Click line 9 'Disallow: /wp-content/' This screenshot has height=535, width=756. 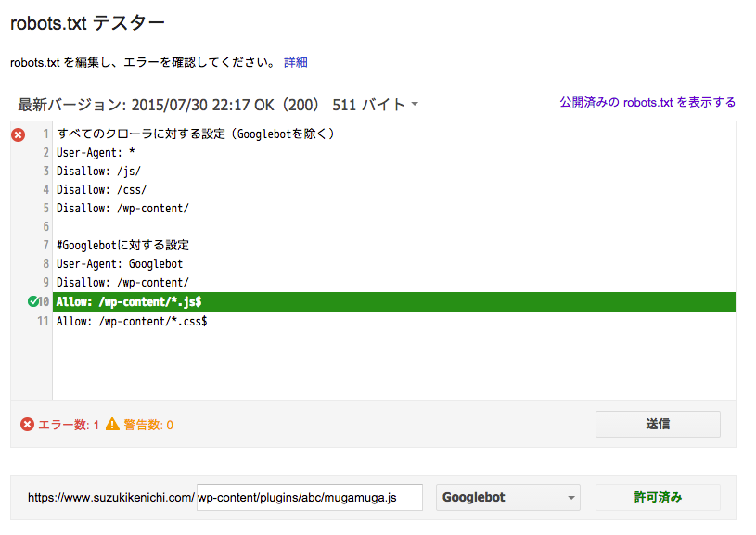click(x=122, y=283)
